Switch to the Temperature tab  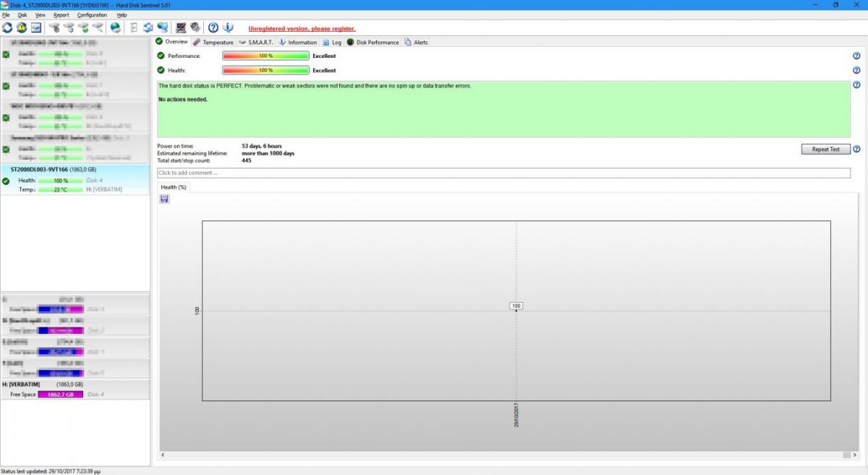213,42
